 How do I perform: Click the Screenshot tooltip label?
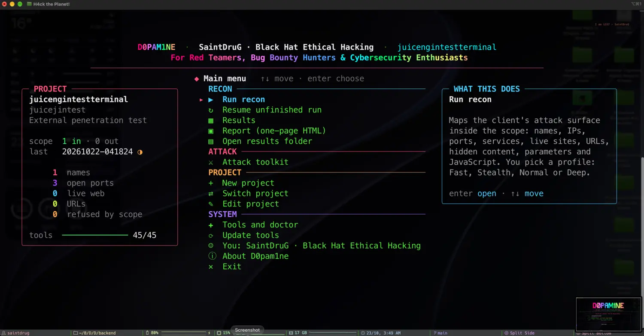click(247, 330)
